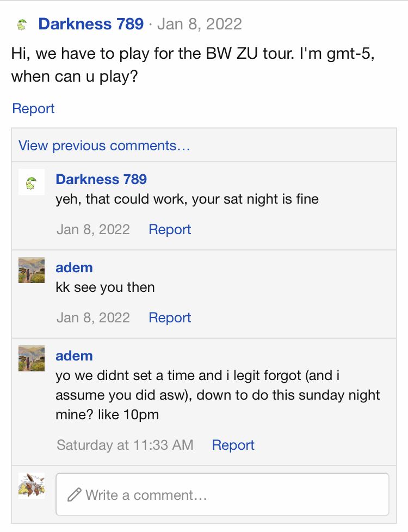Click the Jan 8, 2022 date under adem's comment
Screen dimensions: 408x532
(93, 317)
